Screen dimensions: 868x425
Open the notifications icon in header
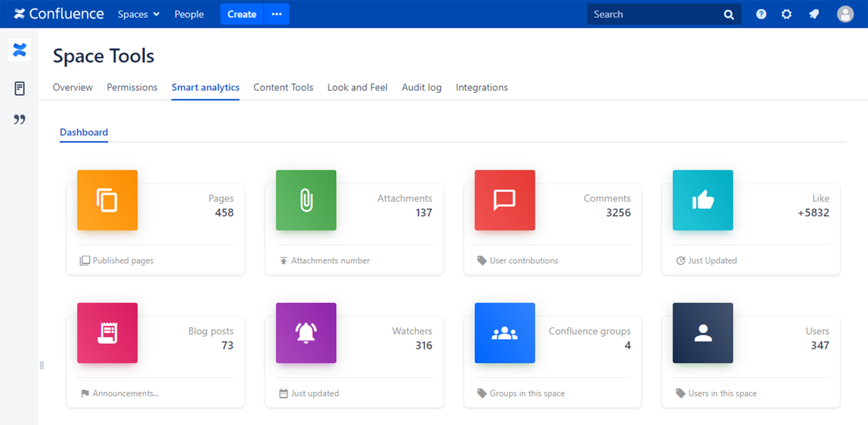tap(814, 14)
